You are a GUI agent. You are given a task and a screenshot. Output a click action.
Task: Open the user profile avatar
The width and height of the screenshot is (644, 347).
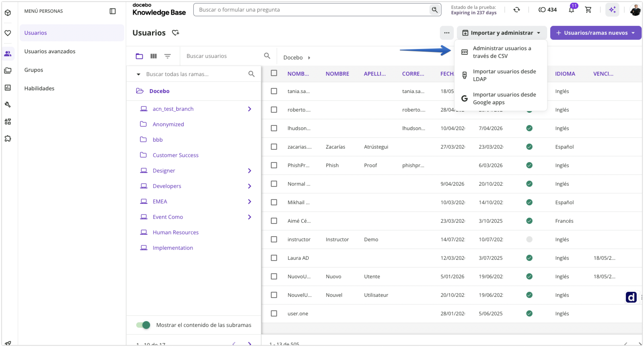pyautogui.click(x=635, y=10)
